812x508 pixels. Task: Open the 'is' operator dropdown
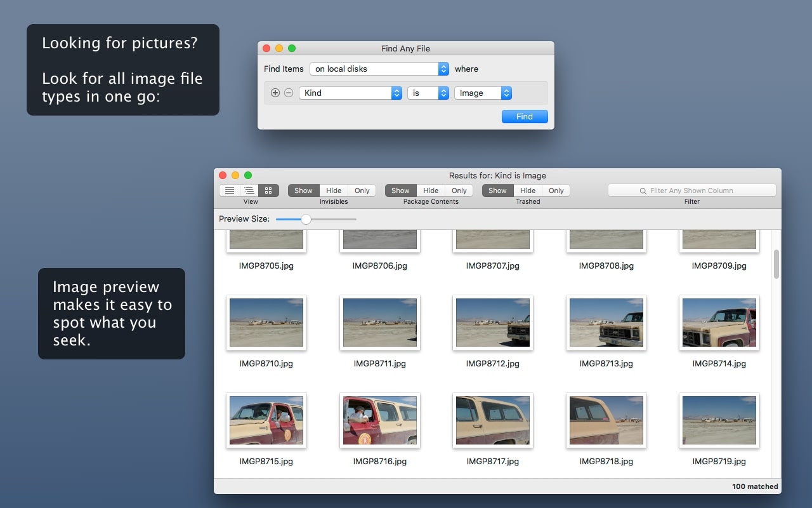[x=428, y=93]
